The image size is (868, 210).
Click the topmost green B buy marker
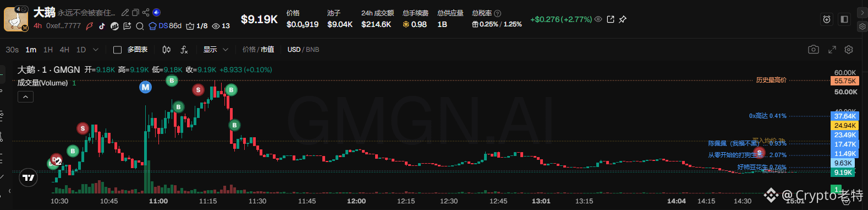pyautogui.click(x=172, y=80)
